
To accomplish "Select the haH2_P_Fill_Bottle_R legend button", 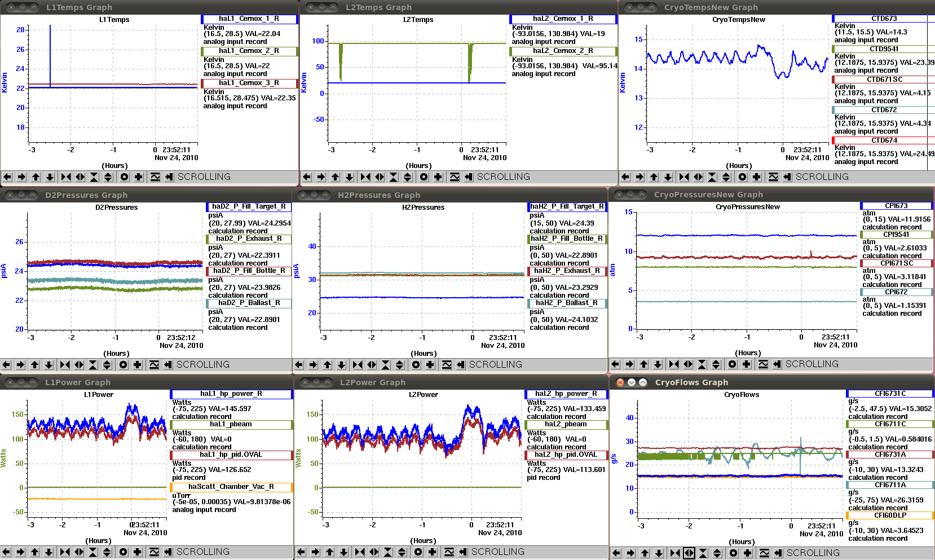I will tap(567, 239).
